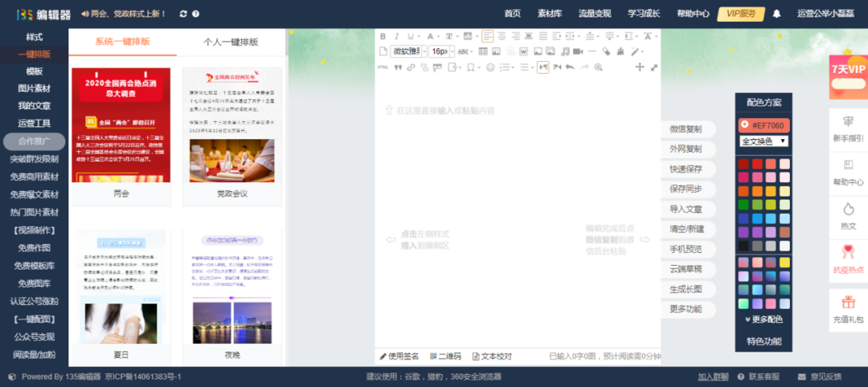Switch to 个人一键排版 tab
This screenshot has height=387, width=868.
[x=231, y=42]
